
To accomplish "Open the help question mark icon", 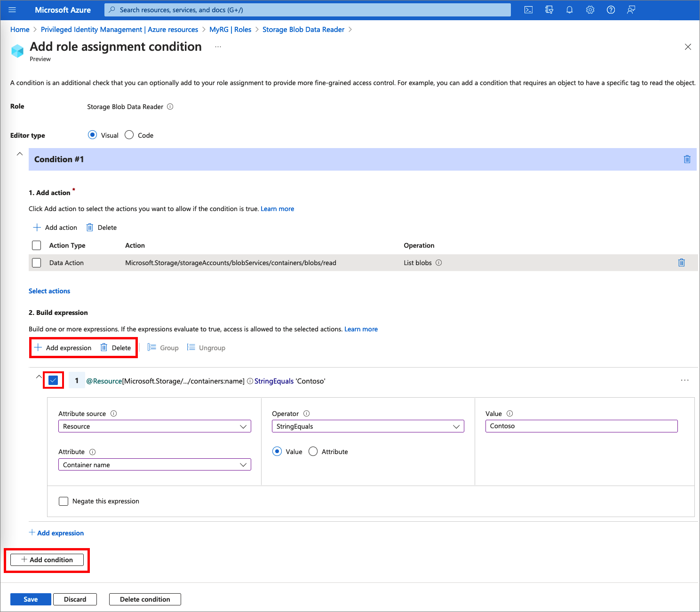I will point(611,10).
